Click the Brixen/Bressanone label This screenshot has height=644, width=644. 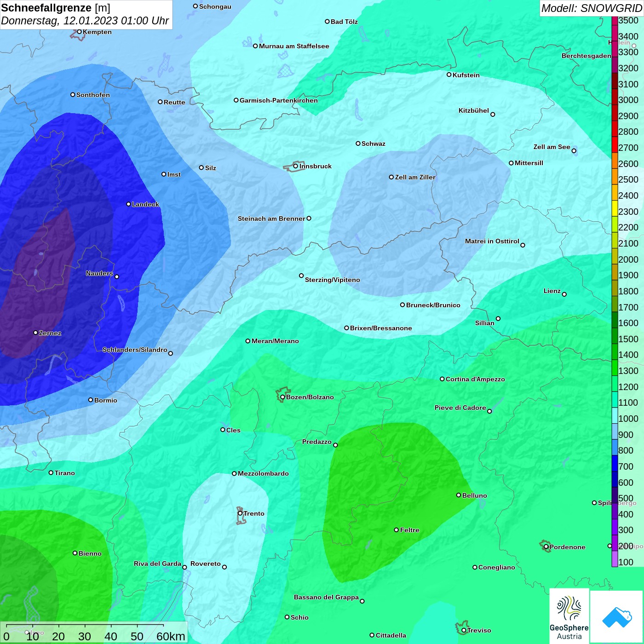pyautogui.click(x=381, y=328)
